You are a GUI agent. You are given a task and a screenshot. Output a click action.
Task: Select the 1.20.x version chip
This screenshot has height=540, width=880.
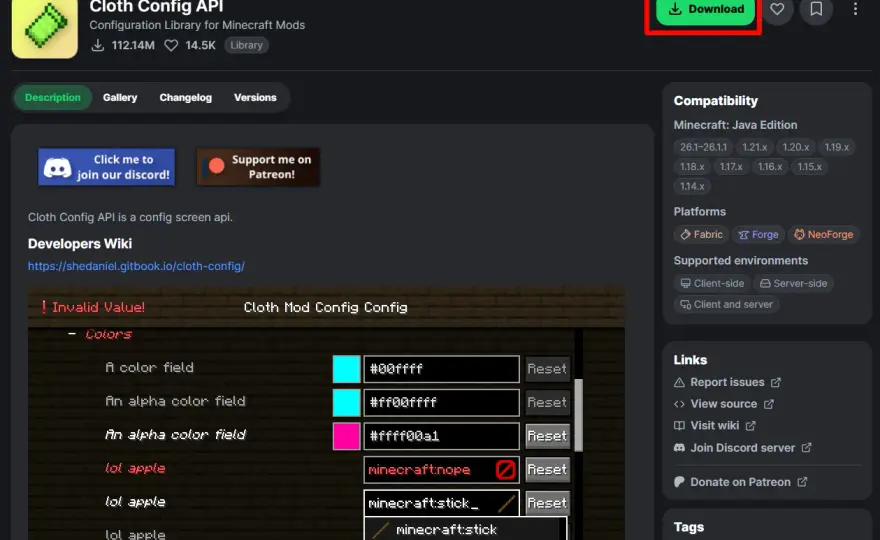coord(796,147)
